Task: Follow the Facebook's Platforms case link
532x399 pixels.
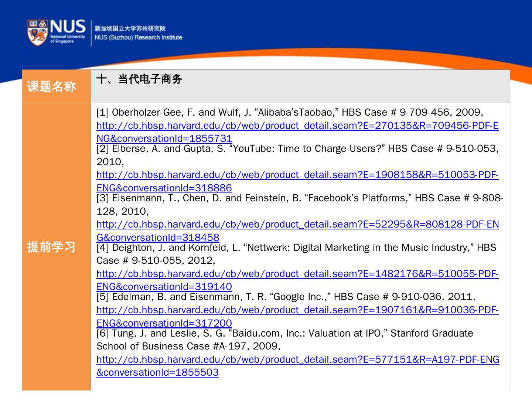Action: [298, 231]
